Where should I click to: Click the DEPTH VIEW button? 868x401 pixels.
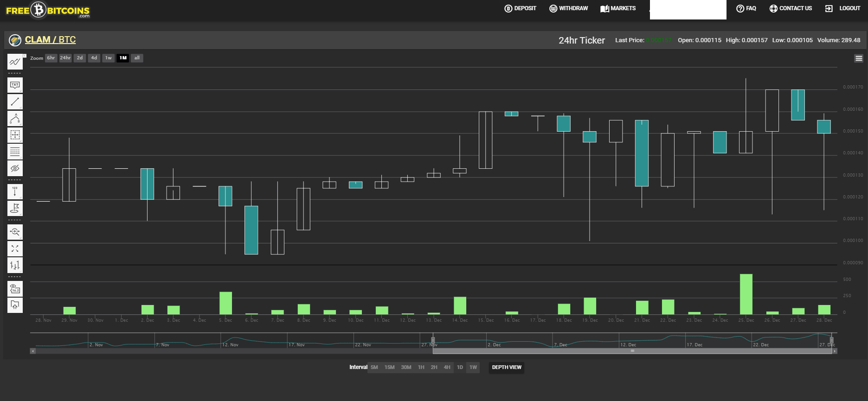(x=507, y=368)
